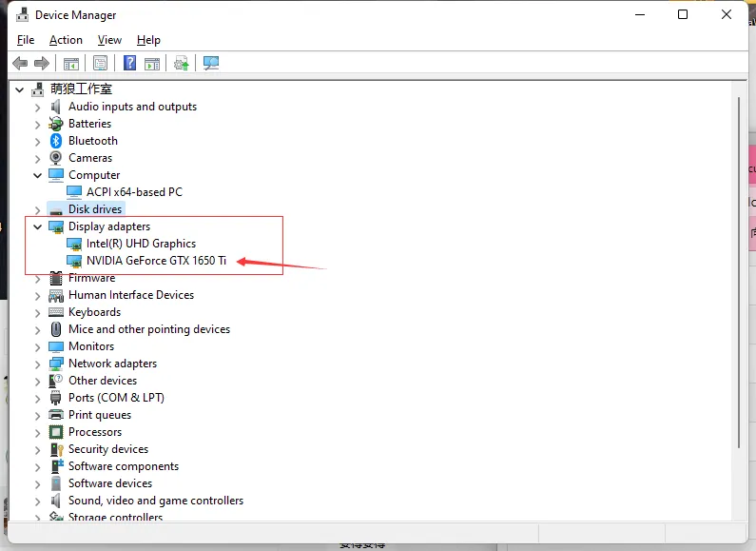This screenshot has height=551, width=756.
Task: Collapse the Computer category chevron
Action: pos(38,176)
